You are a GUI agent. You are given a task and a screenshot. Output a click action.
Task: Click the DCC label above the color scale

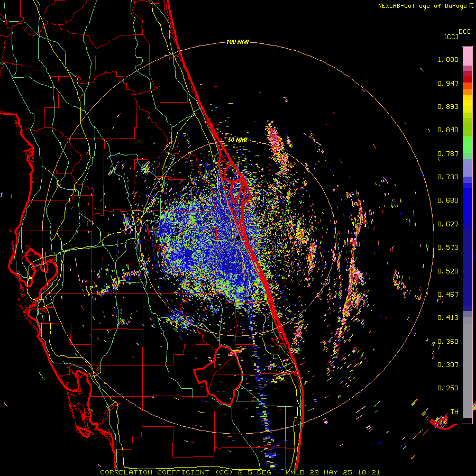(464, 32)
